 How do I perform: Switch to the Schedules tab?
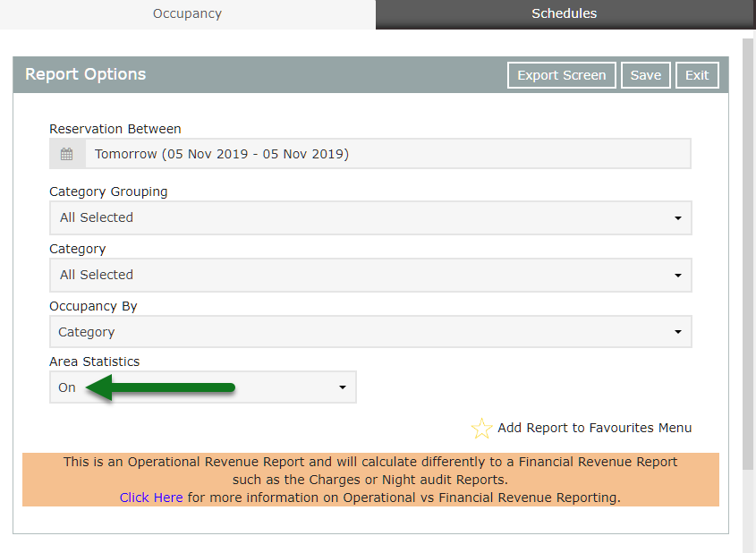click(x=565, y=13)
